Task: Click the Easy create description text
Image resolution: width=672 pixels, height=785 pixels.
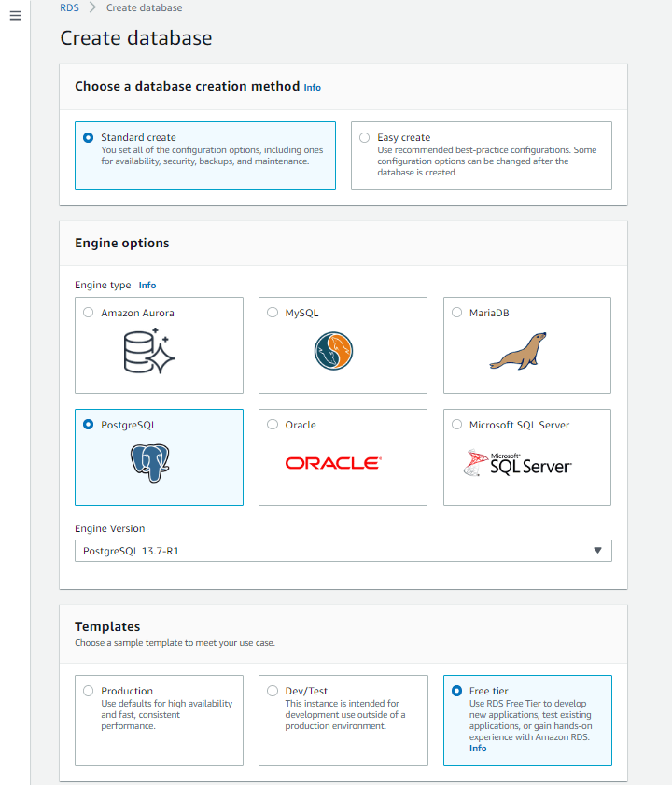Action: [486, 161]
